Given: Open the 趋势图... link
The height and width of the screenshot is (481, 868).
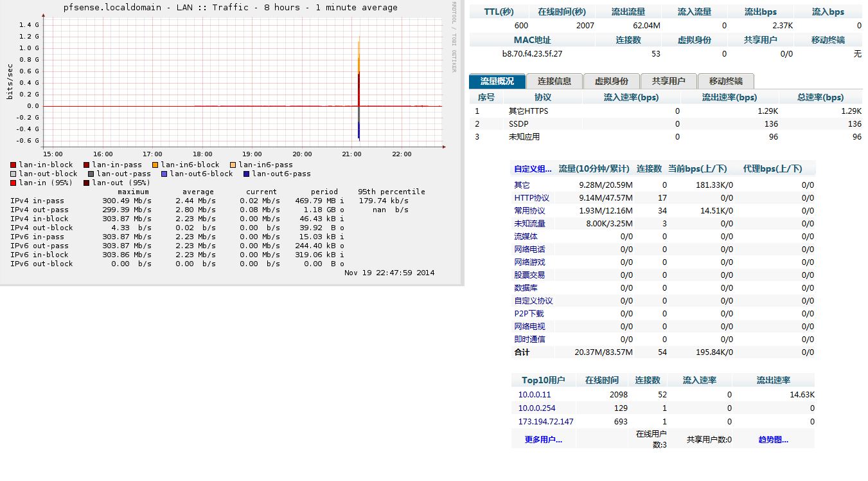Looking at the screenshot, I should [773, 440].
